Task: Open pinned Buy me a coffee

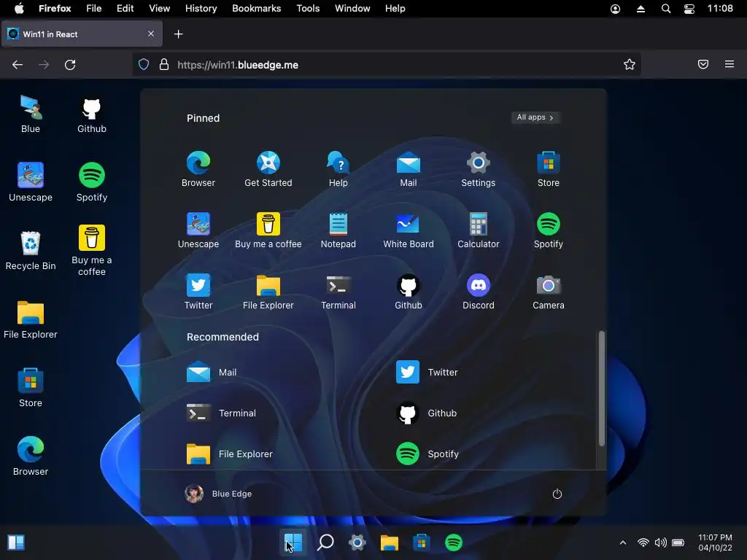Action: click(268, 230)
